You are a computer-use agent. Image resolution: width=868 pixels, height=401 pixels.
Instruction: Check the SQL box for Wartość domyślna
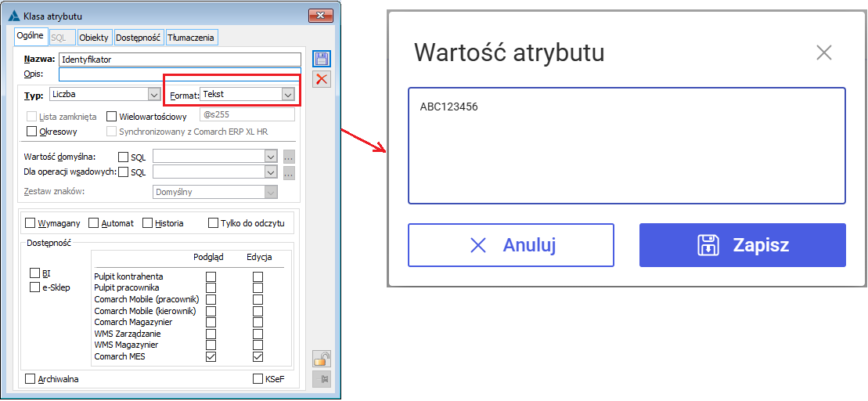coord(123,157)
